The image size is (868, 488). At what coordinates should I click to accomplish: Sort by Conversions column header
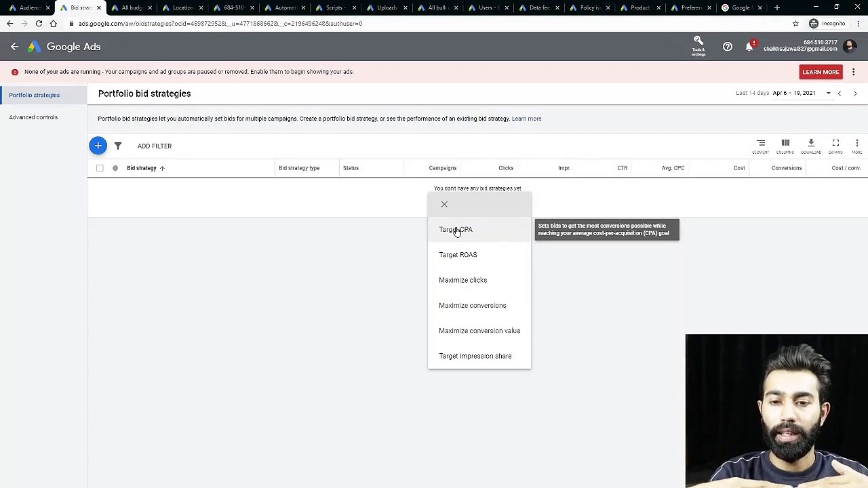(787, 168)
